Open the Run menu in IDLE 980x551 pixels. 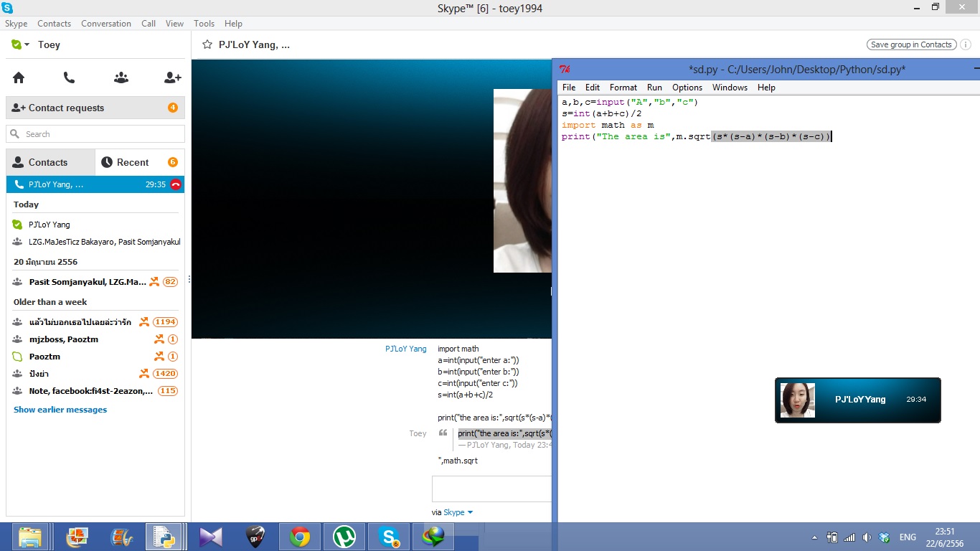[x=654, y=88]
